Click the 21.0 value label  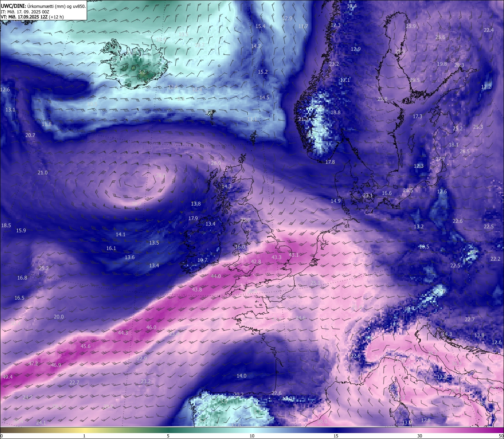click(x=43, y=172)
